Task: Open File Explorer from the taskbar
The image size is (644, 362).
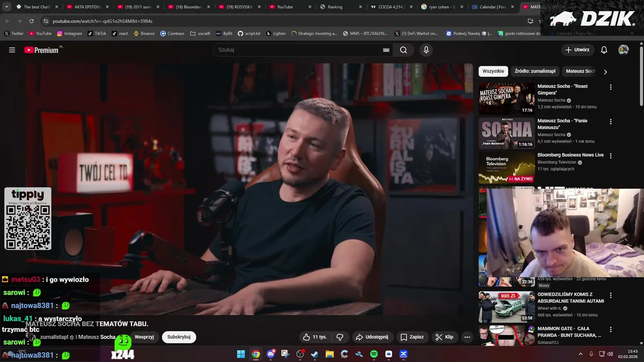Action: pyautogui.click(x=330, y=354)
